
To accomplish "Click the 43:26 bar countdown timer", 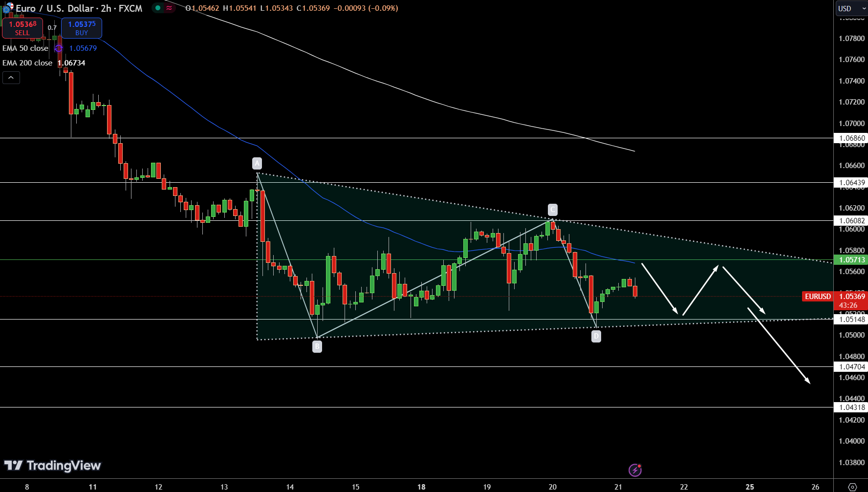I will pos(848,305).
